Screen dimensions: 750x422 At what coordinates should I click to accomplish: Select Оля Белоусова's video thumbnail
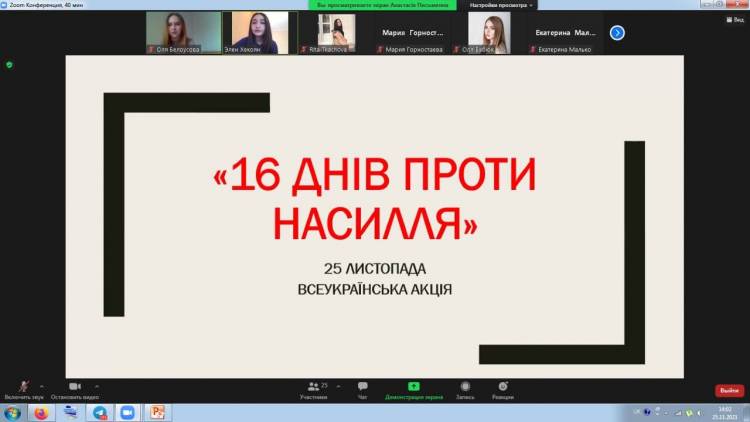click(181, 32)
